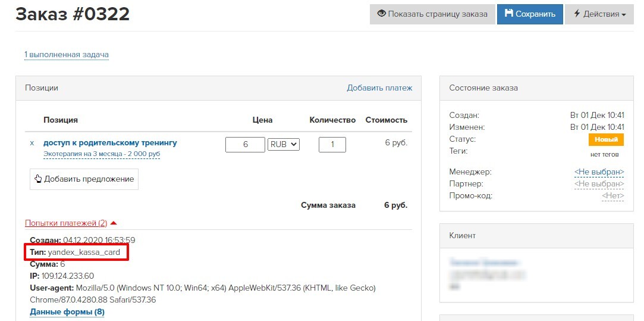The width and height of the screenshot is (644, 321).
Task: Click the "Цена" column header
Action: coord(262,120)
